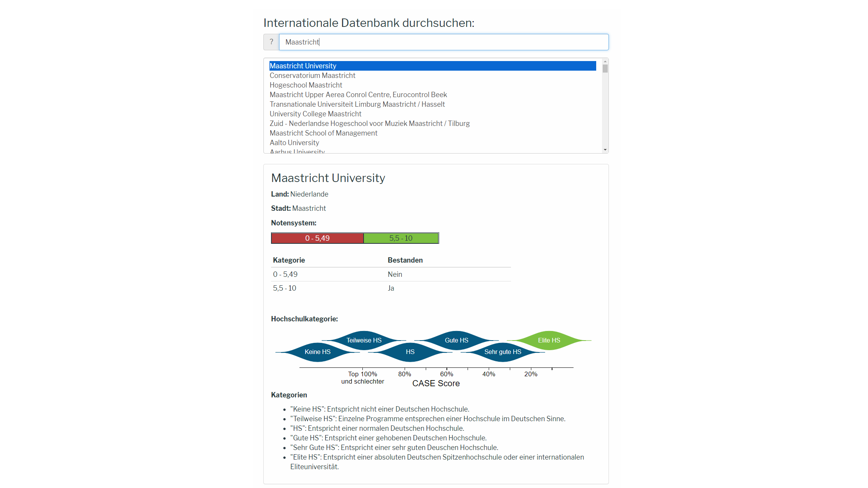The image size is (868, 488).
Task: Select Maastricht School of Management
Action: [433, 133]
